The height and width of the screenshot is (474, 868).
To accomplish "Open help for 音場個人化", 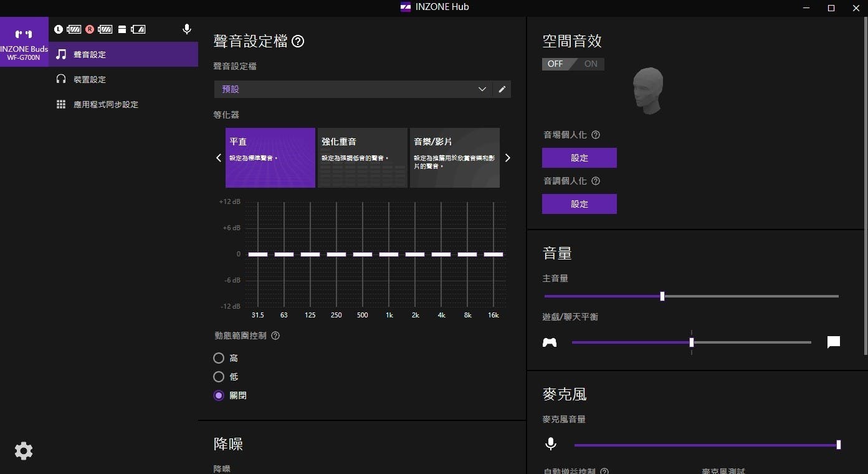I will point(596,135).
